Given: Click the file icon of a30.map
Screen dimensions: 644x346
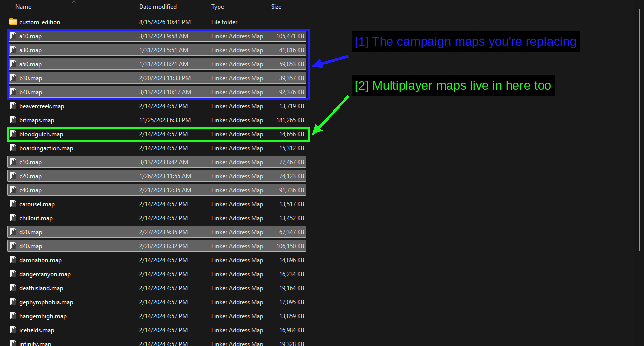Looking at the screenshot, I should click(14, 50).
